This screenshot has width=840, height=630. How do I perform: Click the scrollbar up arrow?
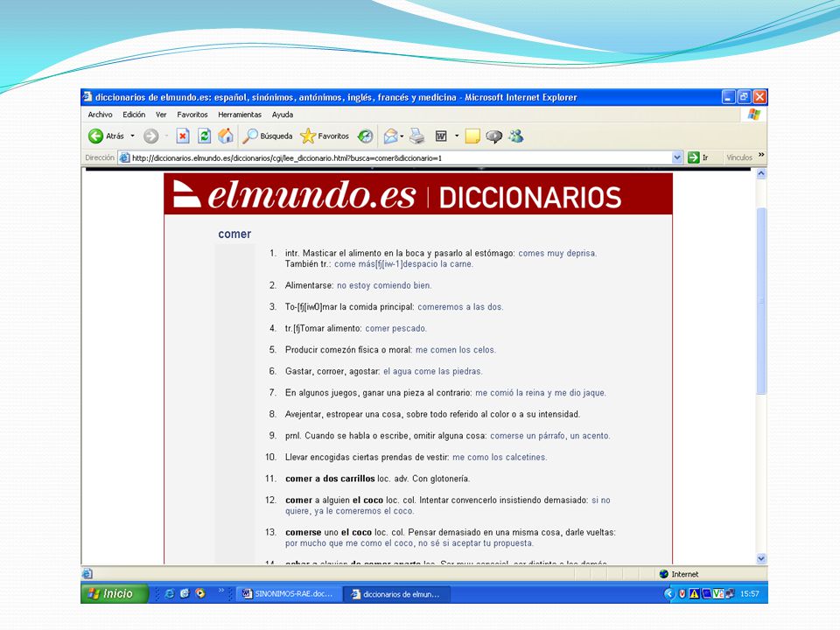[761, 173]
